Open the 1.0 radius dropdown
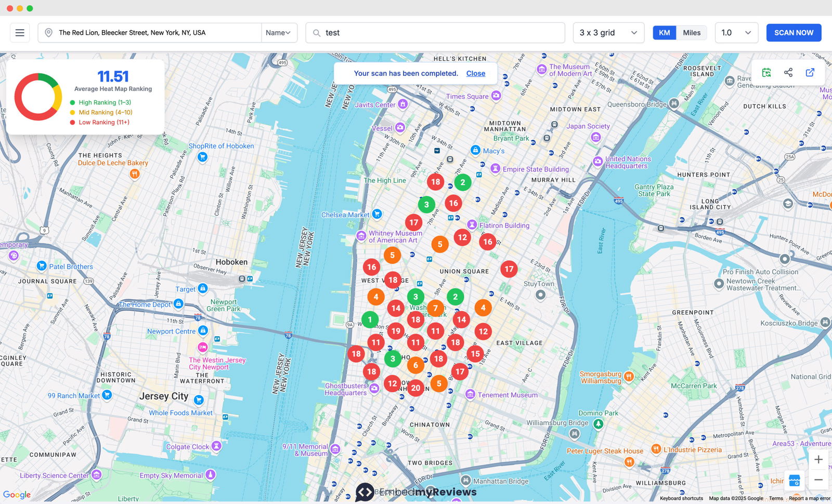 [x=736, y=33]
